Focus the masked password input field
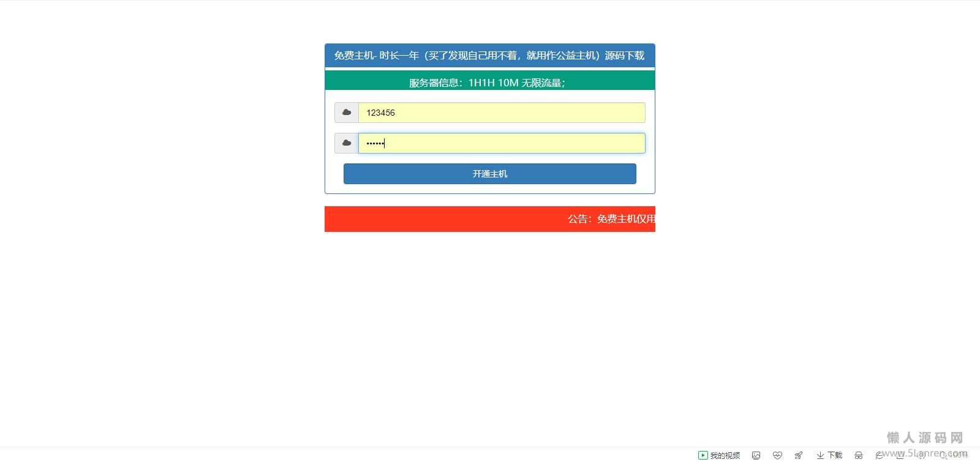Screen dimensions: 980x462 point(502,143)
